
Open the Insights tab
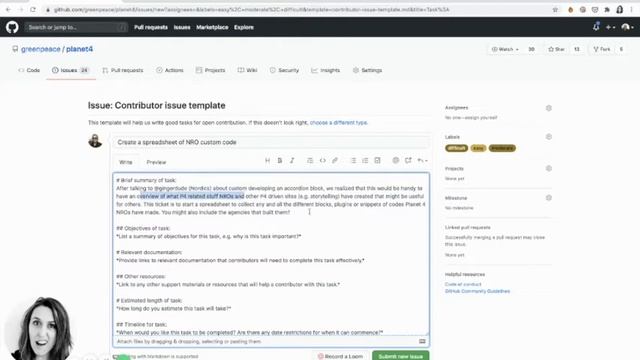(325, 70)
